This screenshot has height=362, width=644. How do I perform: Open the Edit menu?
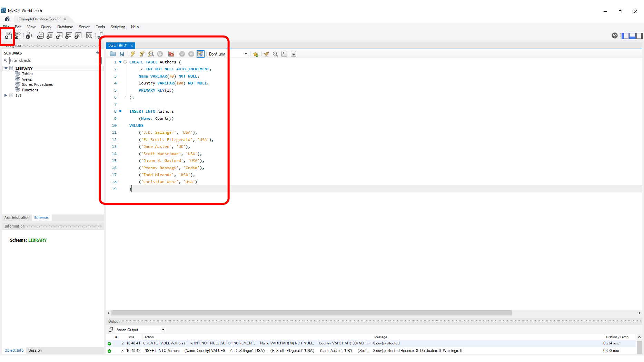(18, 27)
